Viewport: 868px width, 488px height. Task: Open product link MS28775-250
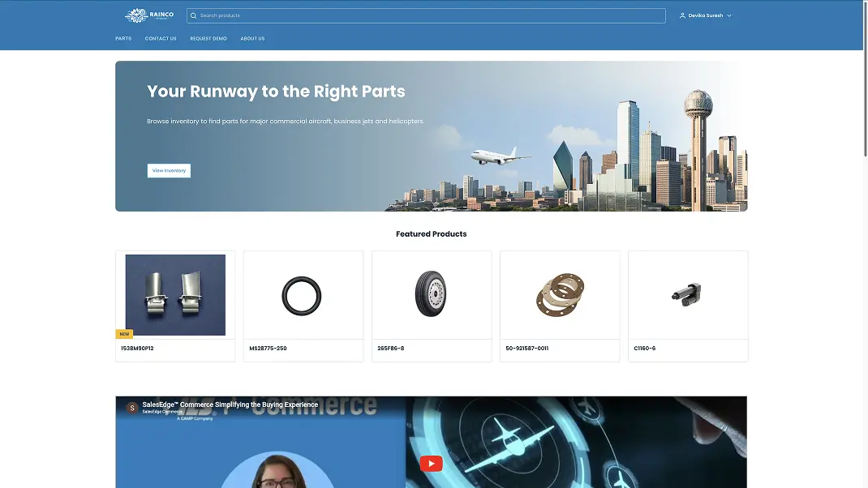pyautogui.click(x=268, y=349)
